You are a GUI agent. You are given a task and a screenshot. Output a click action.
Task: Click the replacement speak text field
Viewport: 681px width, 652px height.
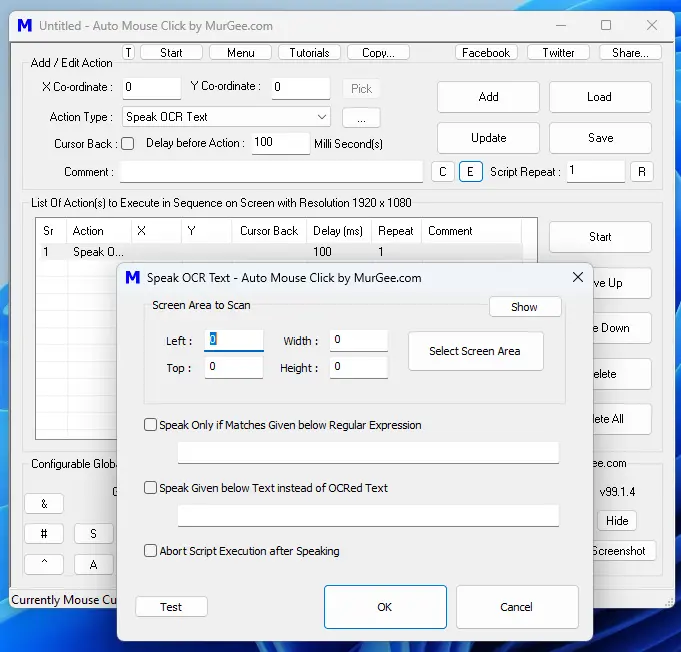click(x=368, y=516)
